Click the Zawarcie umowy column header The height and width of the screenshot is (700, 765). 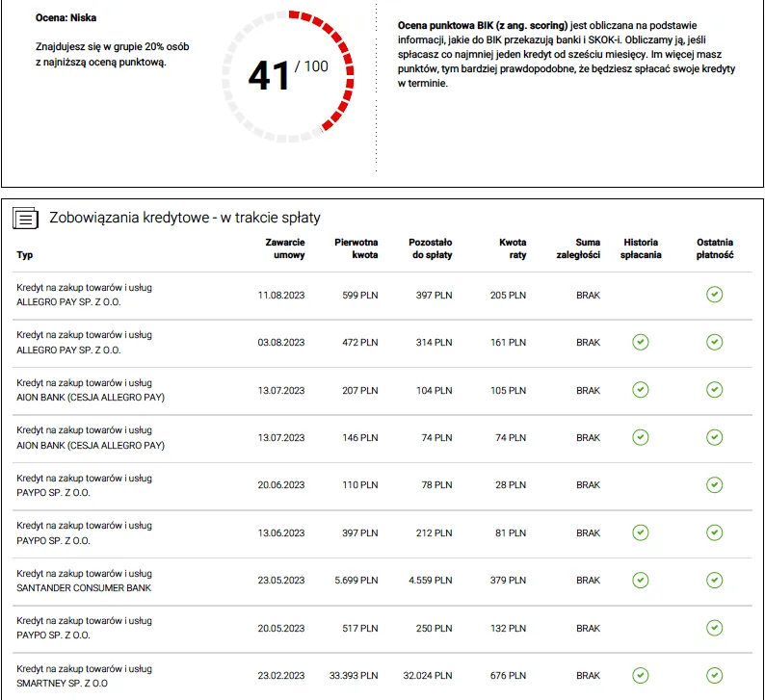point(284,248)
